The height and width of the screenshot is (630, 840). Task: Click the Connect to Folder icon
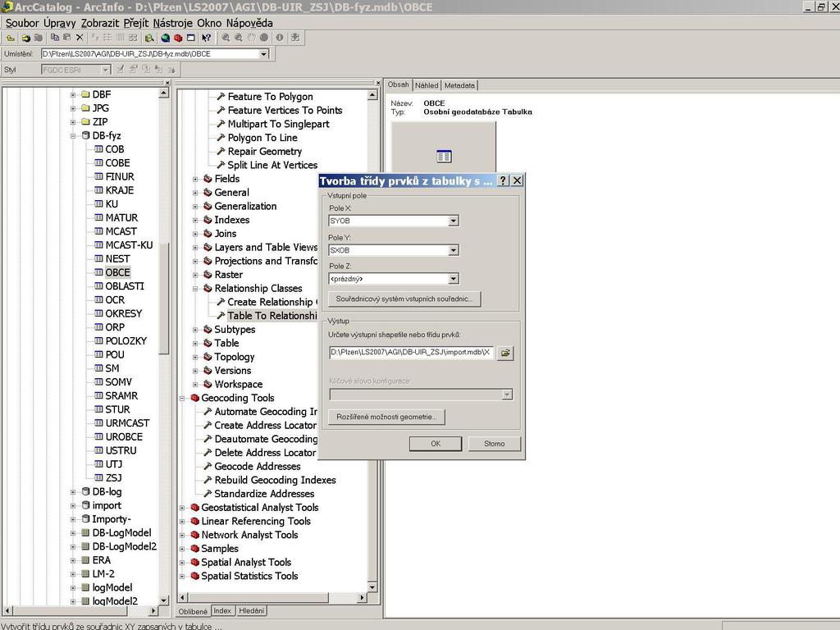(x=25, y=38)
